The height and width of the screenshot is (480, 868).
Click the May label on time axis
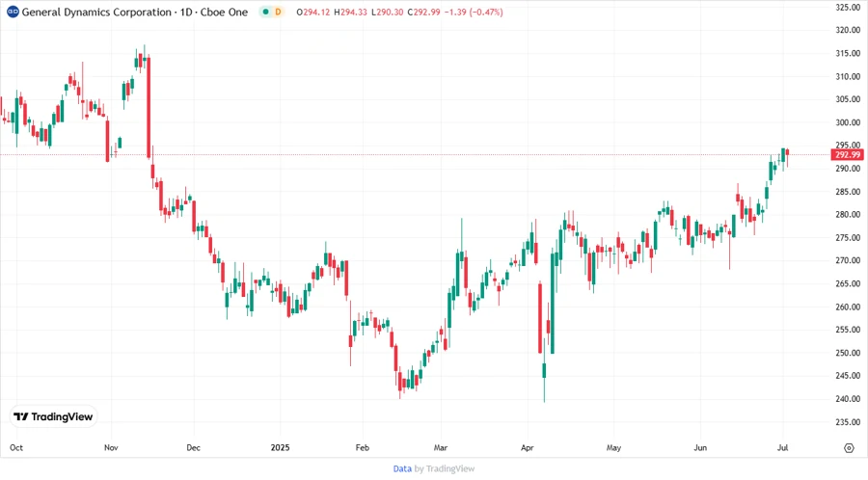[613, 447]
